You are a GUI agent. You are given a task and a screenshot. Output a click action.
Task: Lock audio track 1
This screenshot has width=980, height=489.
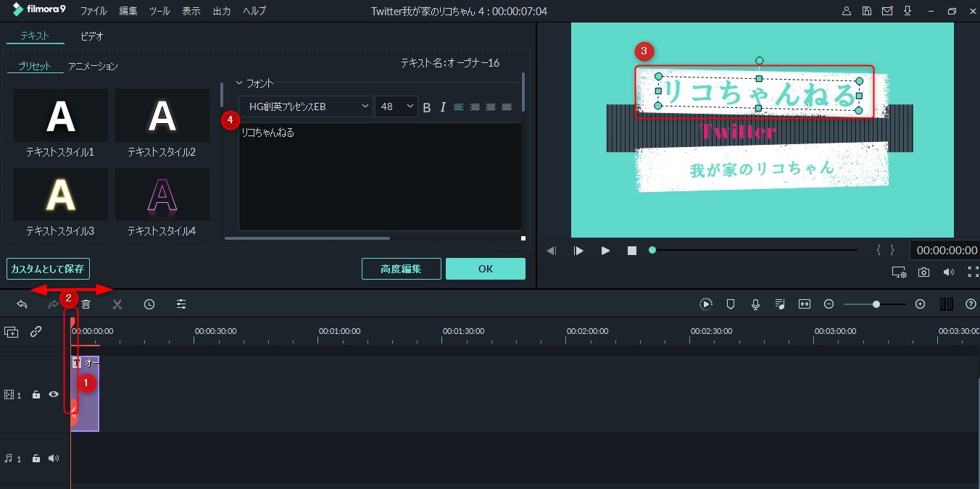36,459
